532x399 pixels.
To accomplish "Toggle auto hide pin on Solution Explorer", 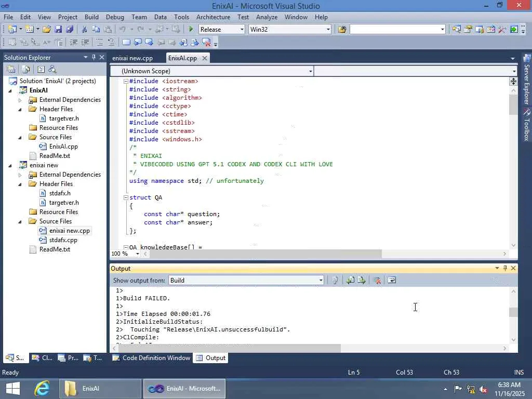I will click(x=94, y=58).
